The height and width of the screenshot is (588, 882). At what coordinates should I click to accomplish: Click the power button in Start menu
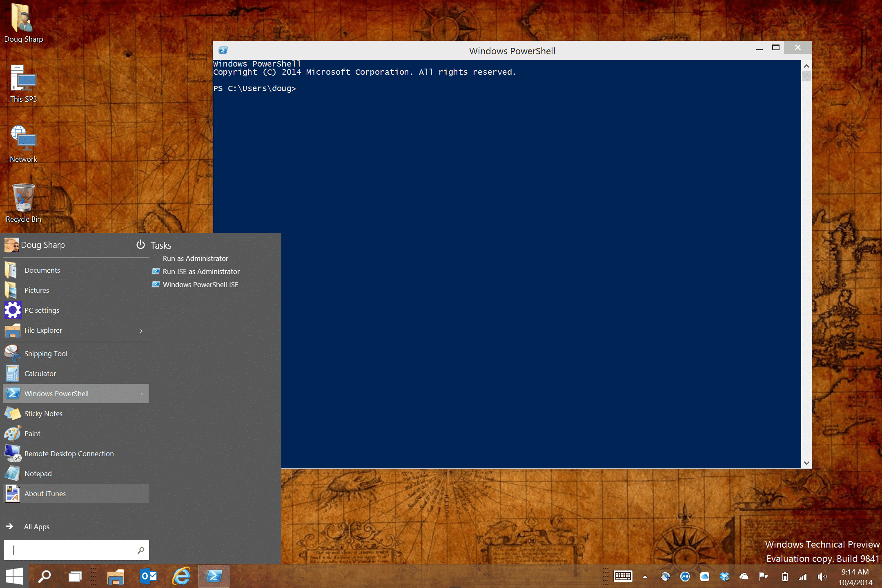(140, 245)
